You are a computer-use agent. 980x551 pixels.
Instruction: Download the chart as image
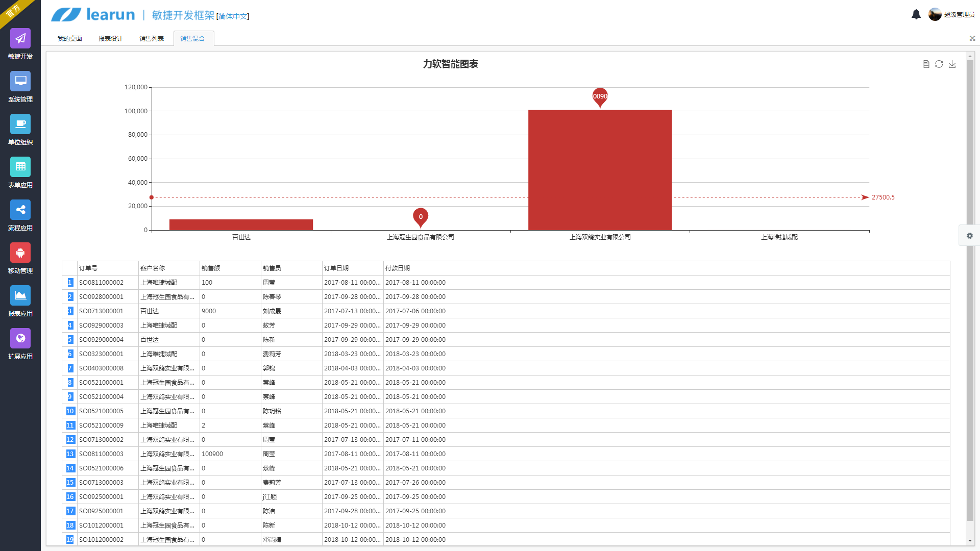point(952,64)
